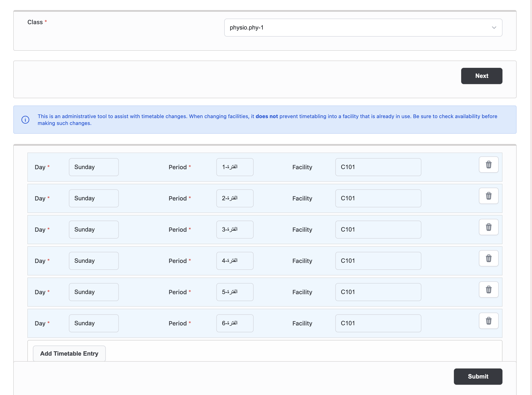Open the Class dropdown showing physio.phy-1
Screen dimensions: 532x395
click(363, 28)
